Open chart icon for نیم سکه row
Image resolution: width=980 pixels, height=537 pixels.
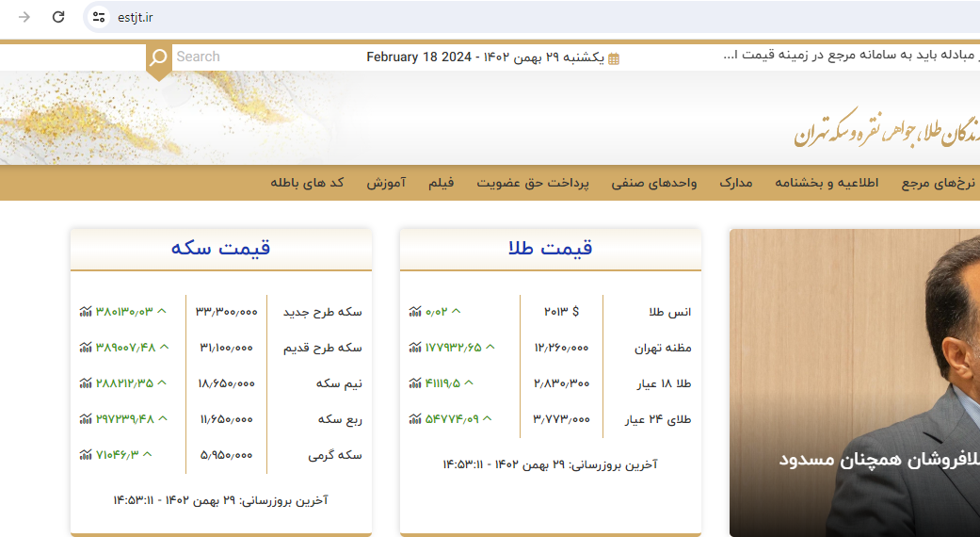86,383
